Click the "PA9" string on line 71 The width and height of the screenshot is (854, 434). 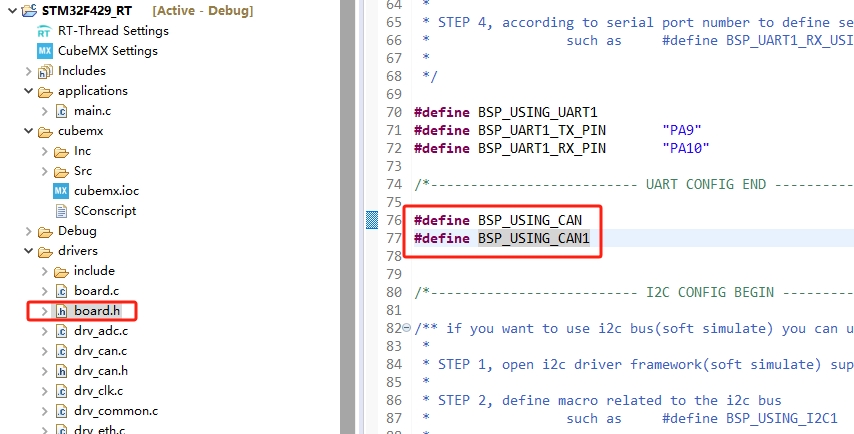pyautogui.click(x=682, y=130)
